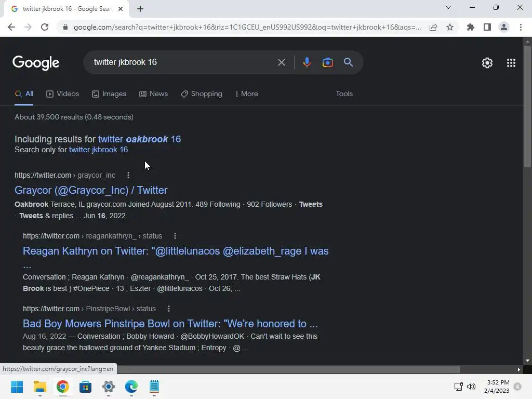Click the horizontal scrollbar right arrow

[x=519, y=369]
